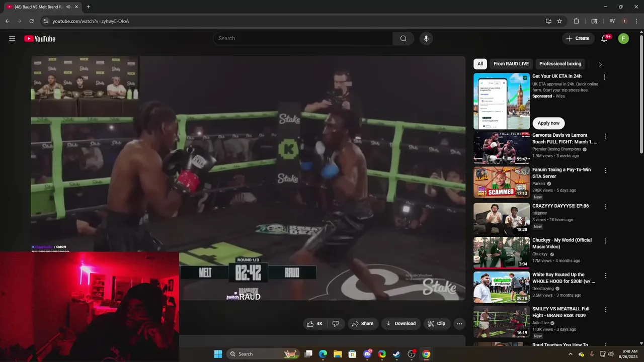Select the From RAUD LIVE chip
The height and width of the screenshot is (362, 644).
[511, 64]
